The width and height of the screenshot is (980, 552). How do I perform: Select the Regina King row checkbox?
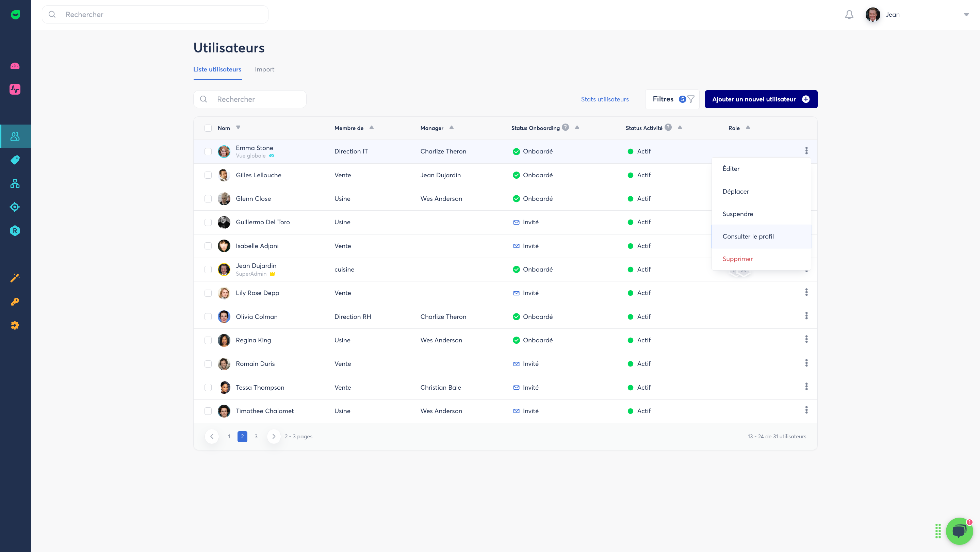point(208,340)
